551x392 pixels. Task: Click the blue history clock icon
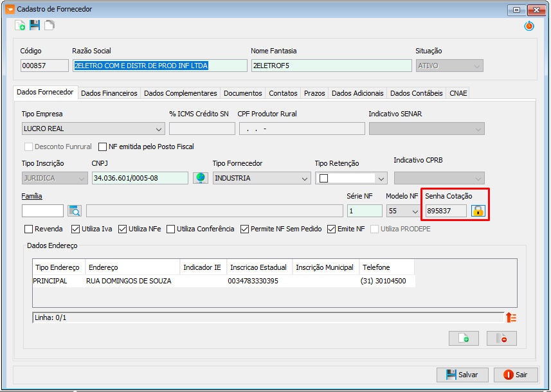point(529,26)
